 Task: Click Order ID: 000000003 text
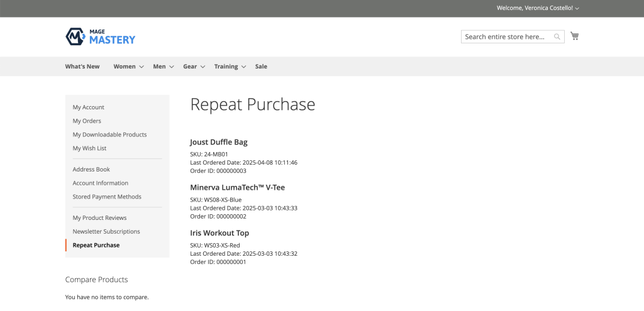pyautogui.click(x=218, y=171)
